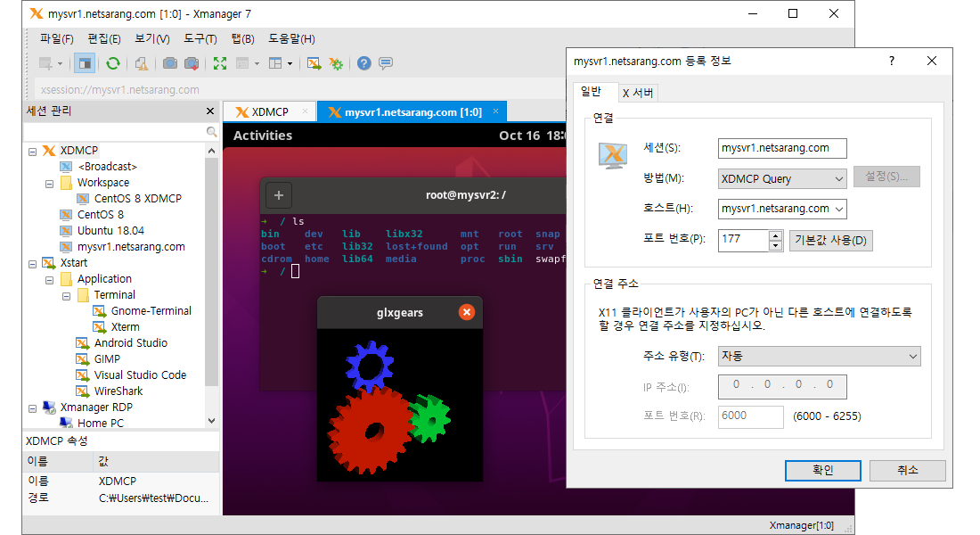Open the 보기(V) menu
The height and width of the screenshot is (535, 980).
151,39
